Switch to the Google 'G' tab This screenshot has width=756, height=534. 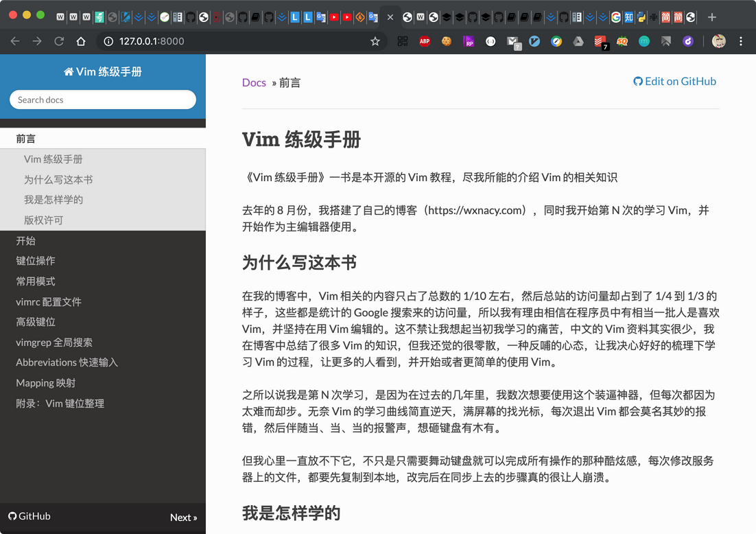pos(615,17)
